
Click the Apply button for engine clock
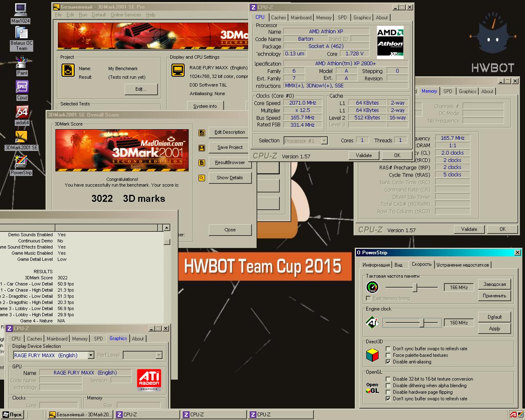click(x=495, y=329)
